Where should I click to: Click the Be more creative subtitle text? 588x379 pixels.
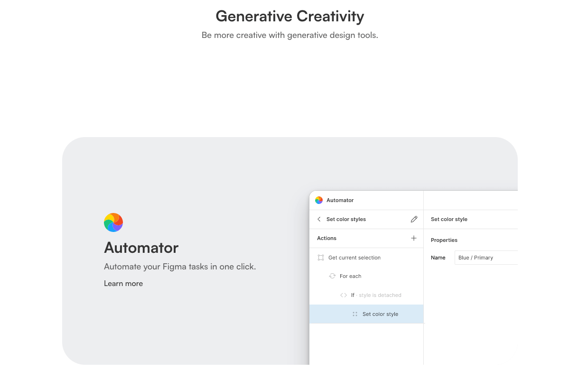290,35
